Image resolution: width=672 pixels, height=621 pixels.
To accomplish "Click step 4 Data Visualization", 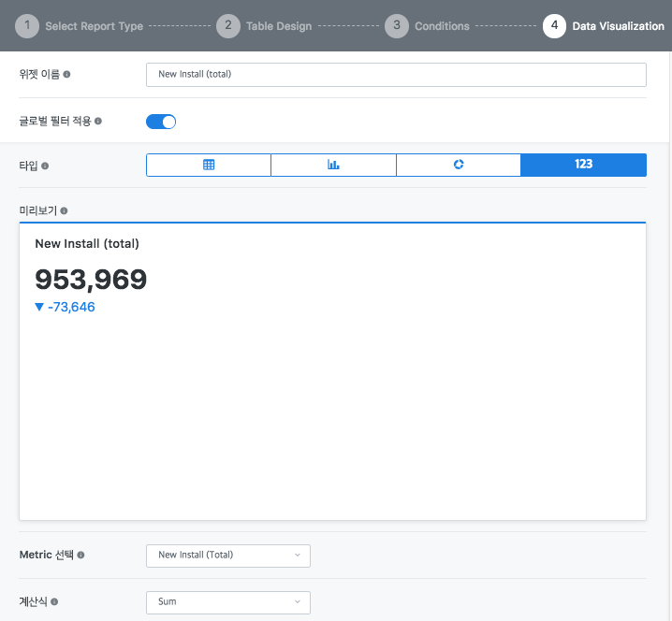I will [605, 25].
